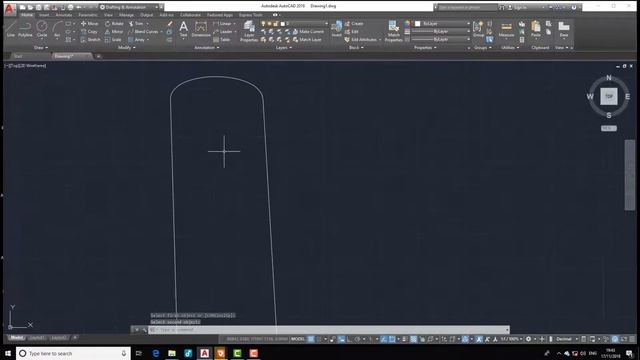Open the ByLayer color dropdown
Screen dimensions: 640x360
[442, 24]
